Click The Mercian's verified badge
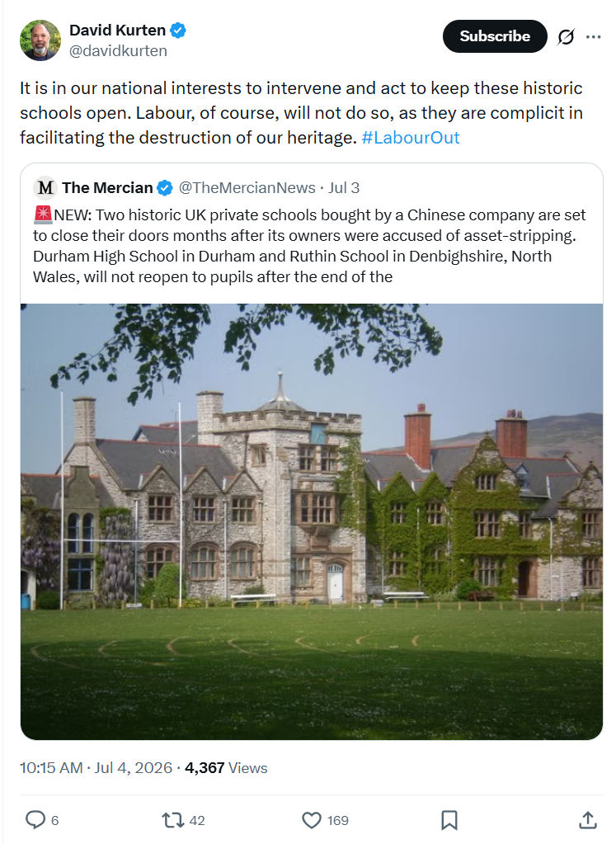This screenshot has width=616, height=844. [165, 188]
